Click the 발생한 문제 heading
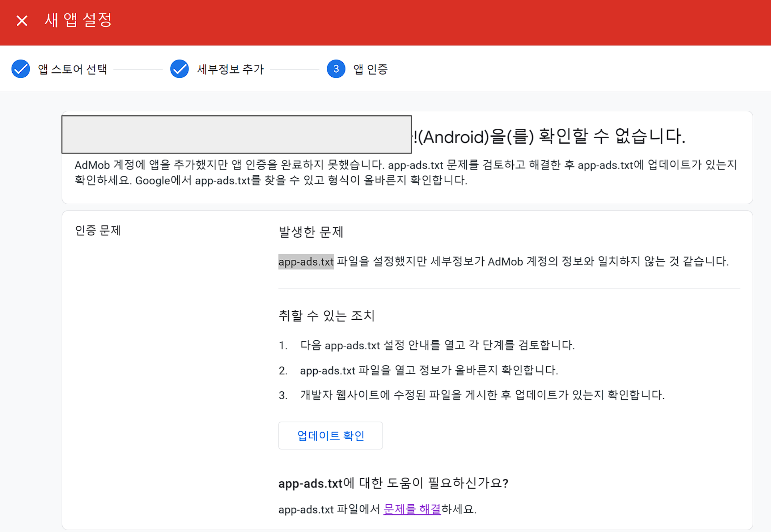Screen dimensions: 771x532 coord(311,232)
